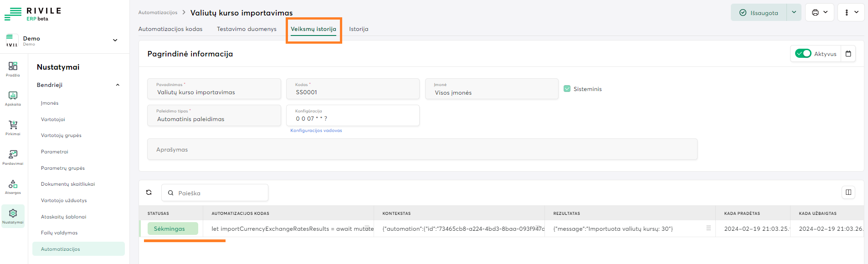Image resolution: width=868 pixels, height=264 pixels.
Task: Open dropdown arrow next to Išsaugota
Action: [794, 12]
